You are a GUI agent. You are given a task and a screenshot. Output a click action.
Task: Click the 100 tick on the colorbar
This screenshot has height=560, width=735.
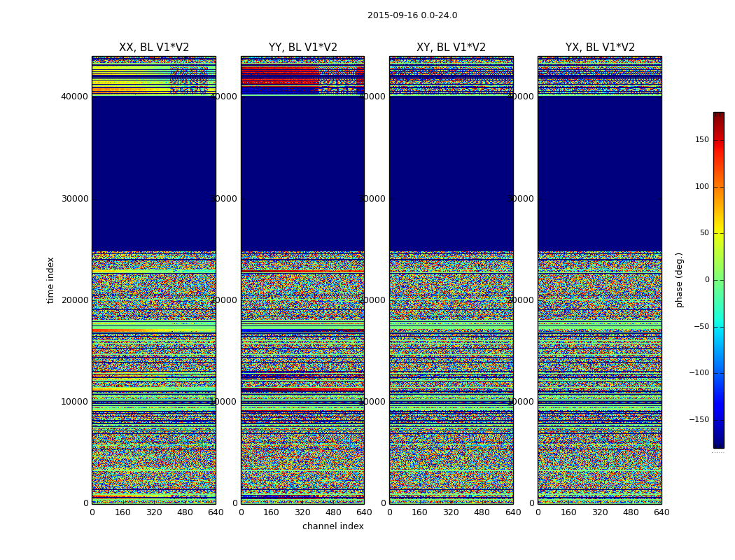pos(702,186)
